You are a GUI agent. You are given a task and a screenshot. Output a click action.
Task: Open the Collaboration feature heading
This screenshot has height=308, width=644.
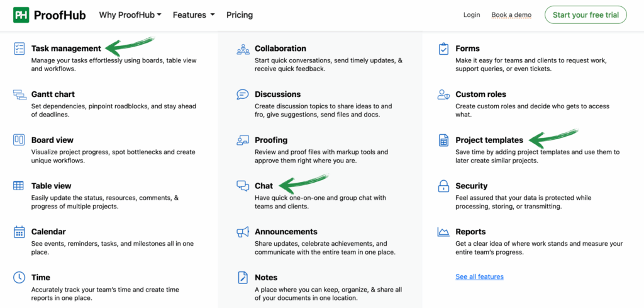pyautogui.click(x=280, y=48)
